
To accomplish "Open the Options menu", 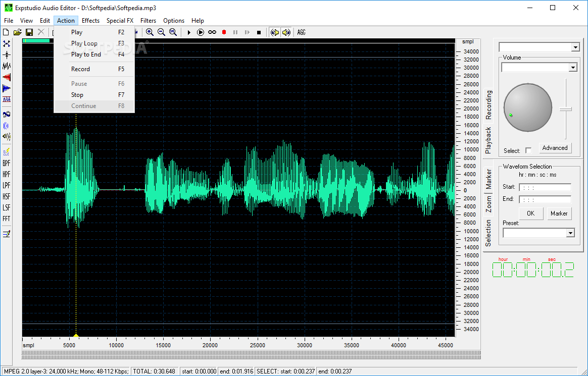I will tap(174, 21).
